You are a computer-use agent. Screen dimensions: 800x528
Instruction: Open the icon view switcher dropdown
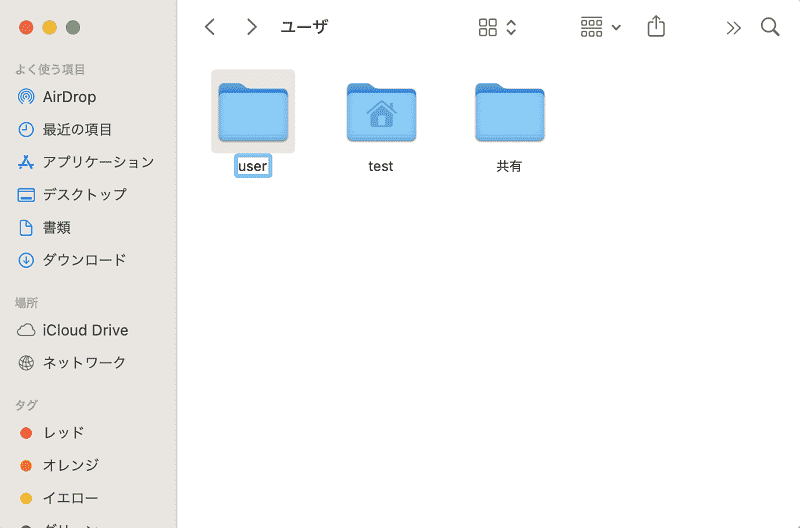click(x=497, y=27)
